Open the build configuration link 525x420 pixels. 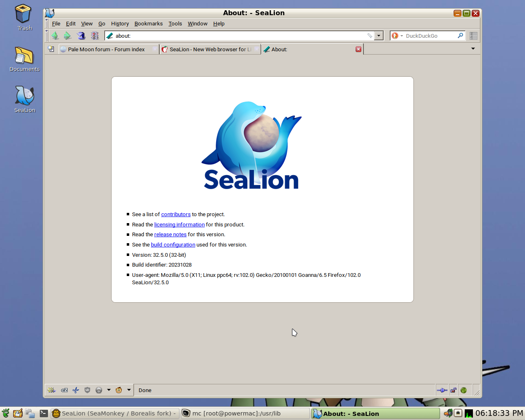(173, 245)
